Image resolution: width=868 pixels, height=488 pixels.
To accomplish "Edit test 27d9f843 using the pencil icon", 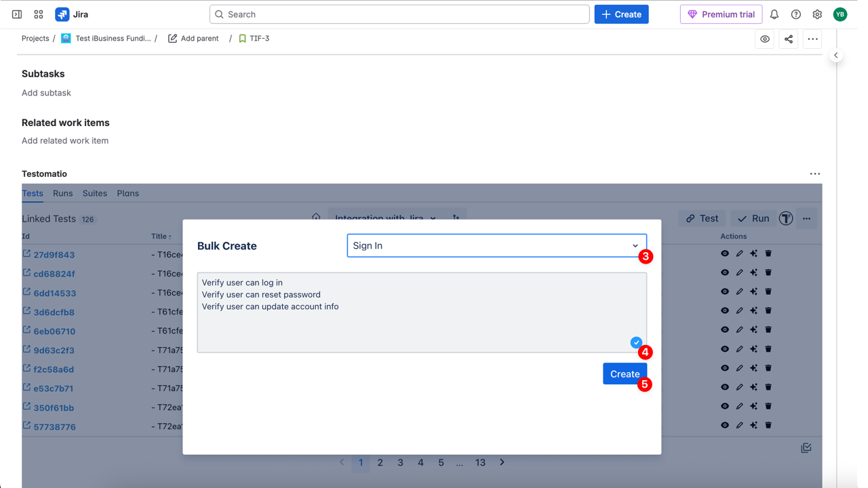I will coord(739,253).
